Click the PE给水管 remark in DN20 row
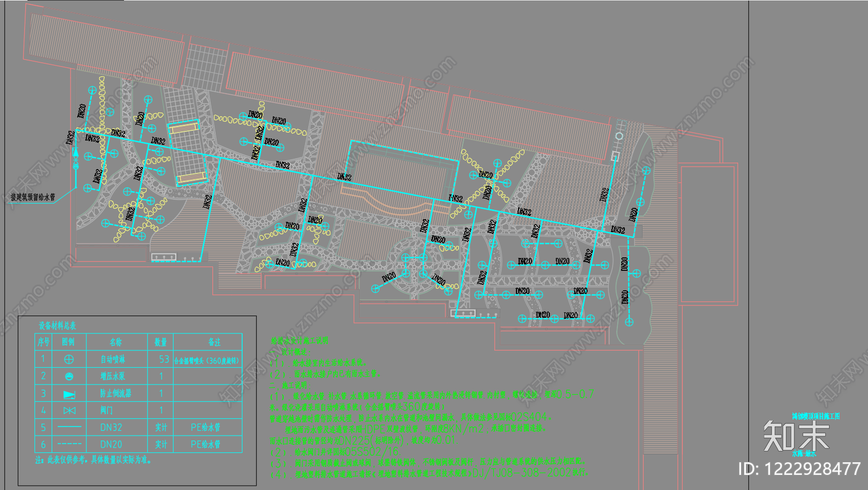Screen dimensions: 868x490 [206, 444]
